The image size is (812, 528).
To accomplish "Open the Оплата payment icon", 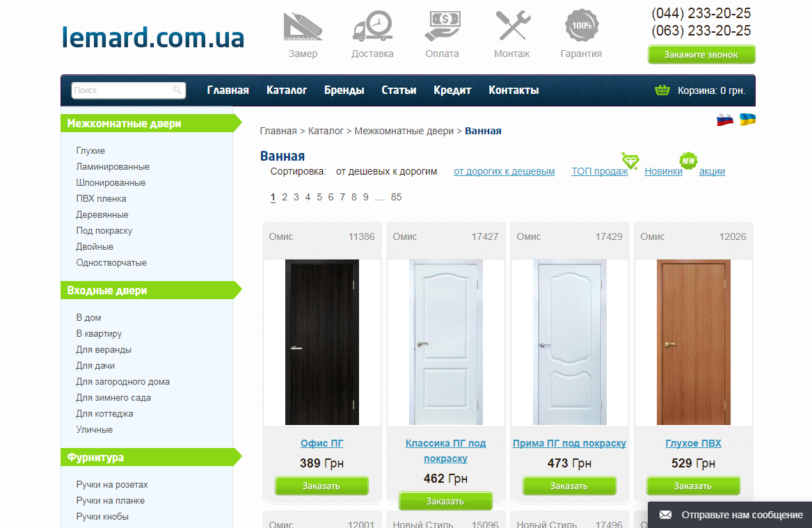I will 442,26.
